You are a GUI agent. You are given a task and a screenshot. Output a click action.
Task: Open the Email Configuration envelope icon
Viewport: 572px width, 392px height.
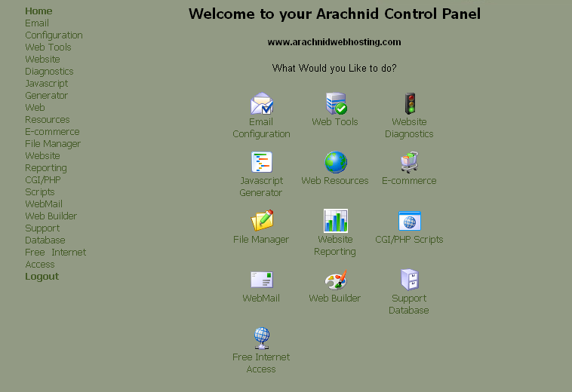pyautogui.click(x=262, y=103)
